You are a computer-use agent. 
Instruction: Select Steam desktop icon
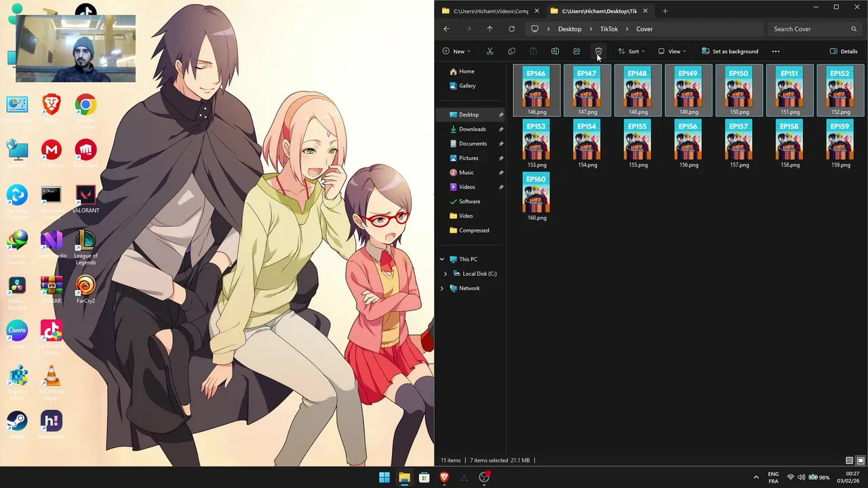(x=17, y=425)
